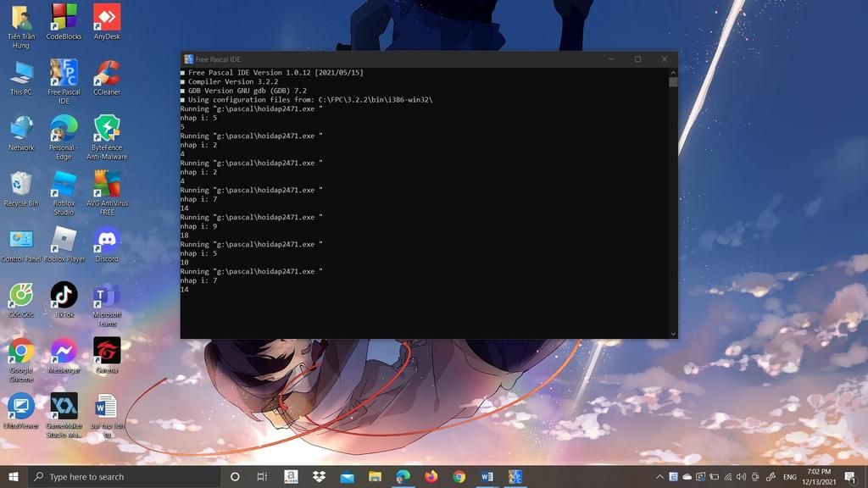Viewport: 868px width, 488px height.
Task: Click the console scrollbar down arrow
Action: 673,334
